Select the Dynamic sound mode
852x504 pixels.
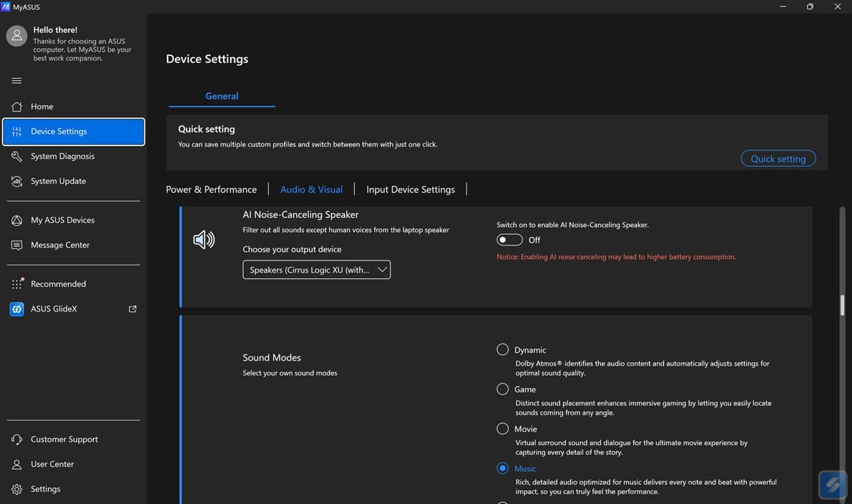503,349
